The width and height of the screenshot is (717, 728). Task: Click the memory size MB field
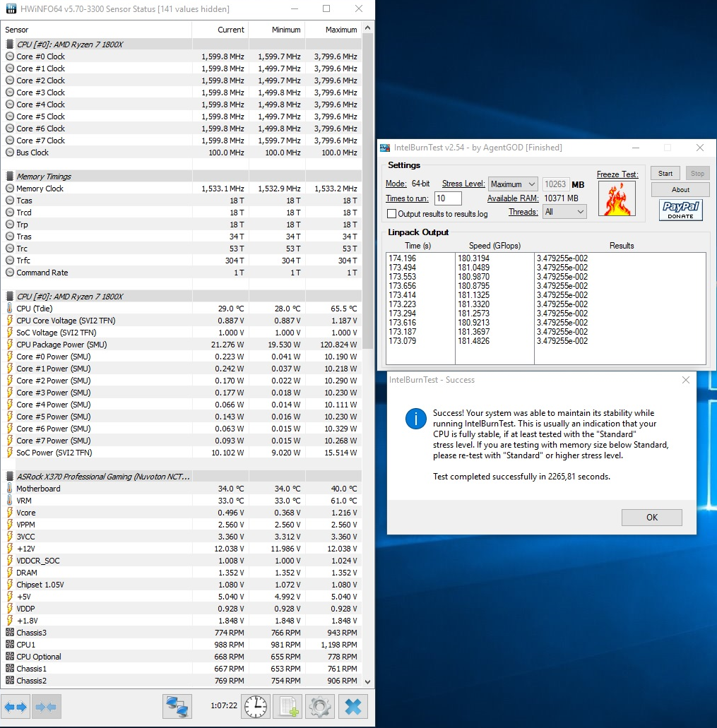pos(555,184)
